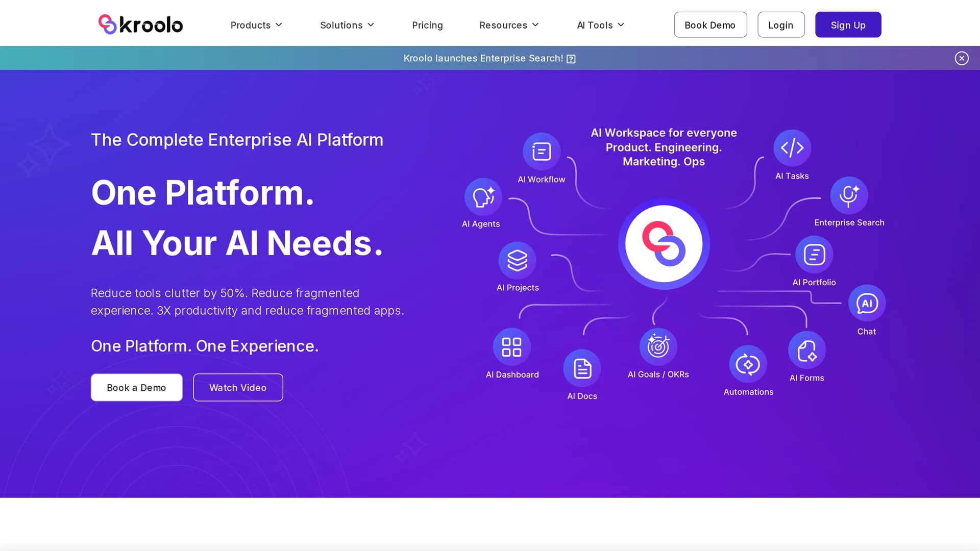Click the Login button
Screen dimensions: 980x551
[x=780, y=24]
